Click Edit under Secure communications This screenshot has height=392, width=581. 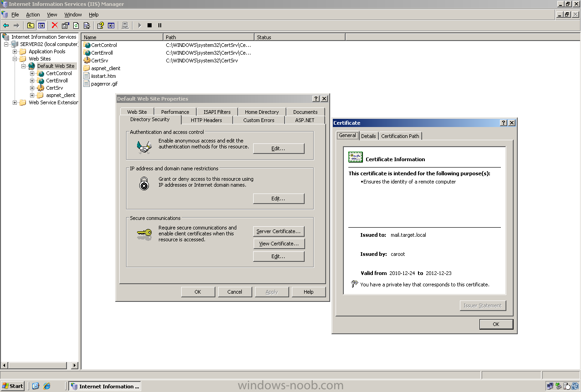(x=279, y=256)
